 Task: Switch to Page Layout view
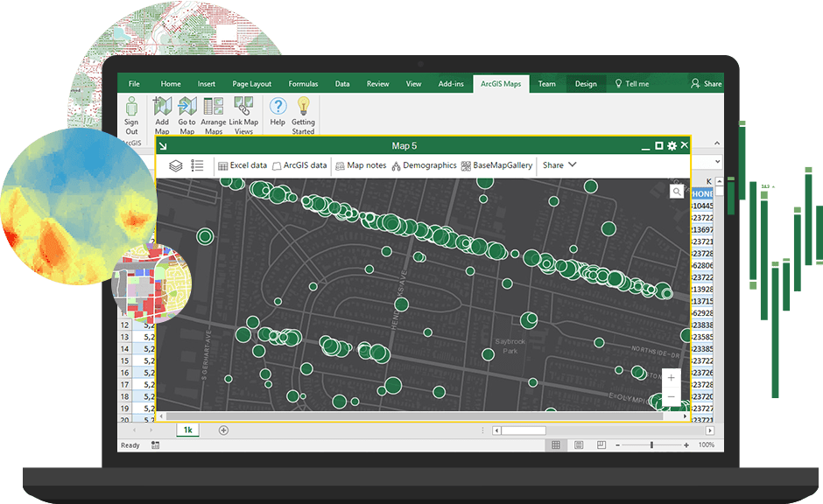579,445
